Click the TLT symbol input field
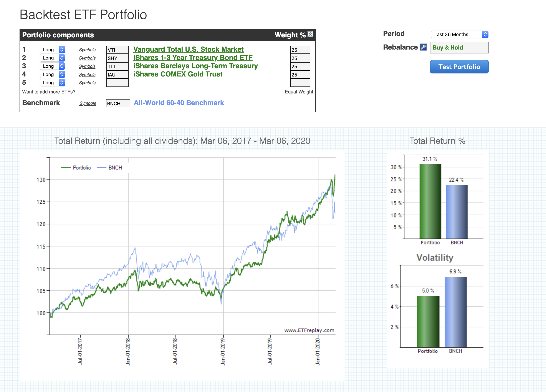 click(x=117, y=66)
